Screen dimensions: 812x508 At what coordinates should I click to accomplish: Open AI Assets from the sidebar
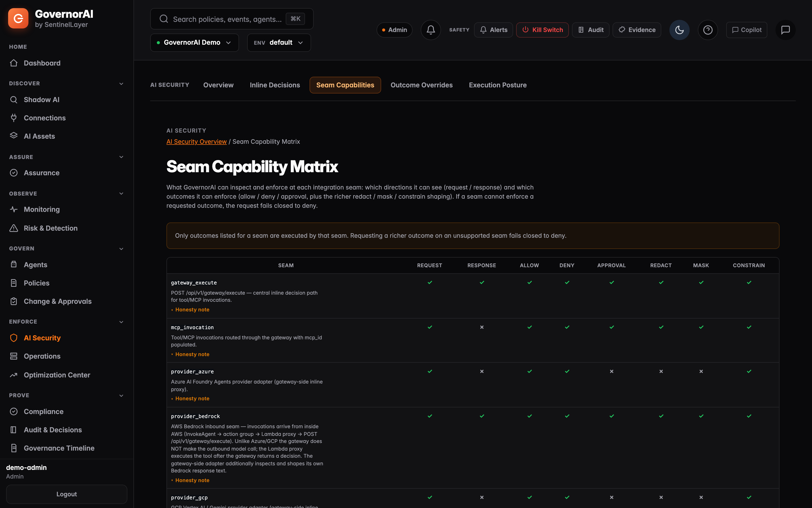click(x=39, y=136)
